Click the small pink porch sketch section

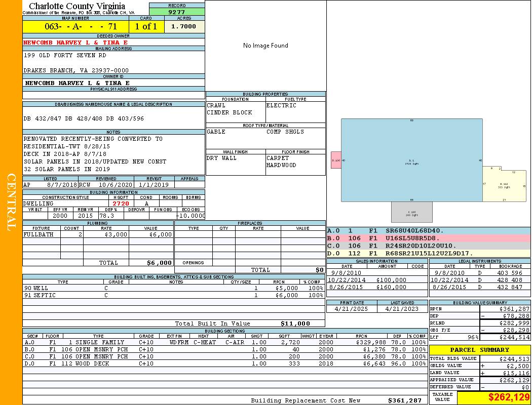336,160
